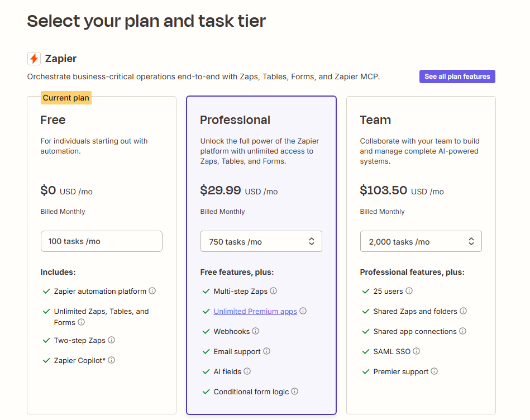The height and width of the screenshot is (420, 530).
Task: Click the checkmark beside Two-step Zaps
Action: tap(46, 340)
